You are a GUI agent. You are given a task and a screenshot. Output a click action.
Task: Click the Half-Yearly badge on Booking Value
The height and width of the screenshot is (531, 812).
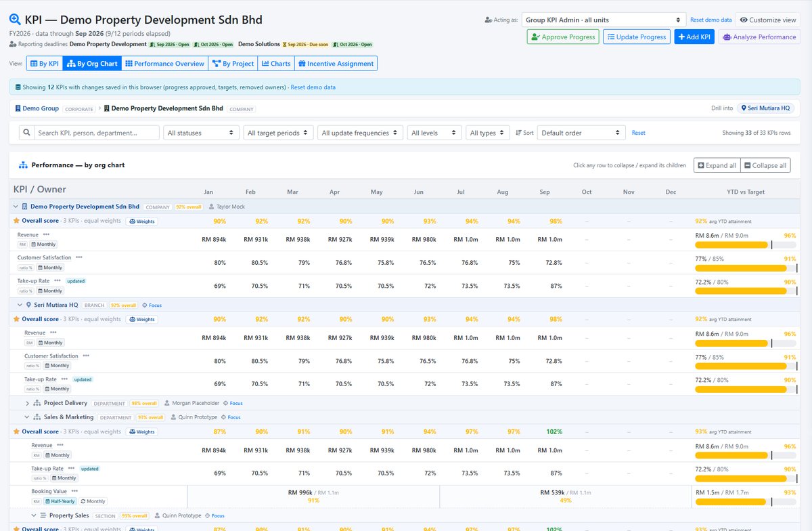tap(60, 501)
